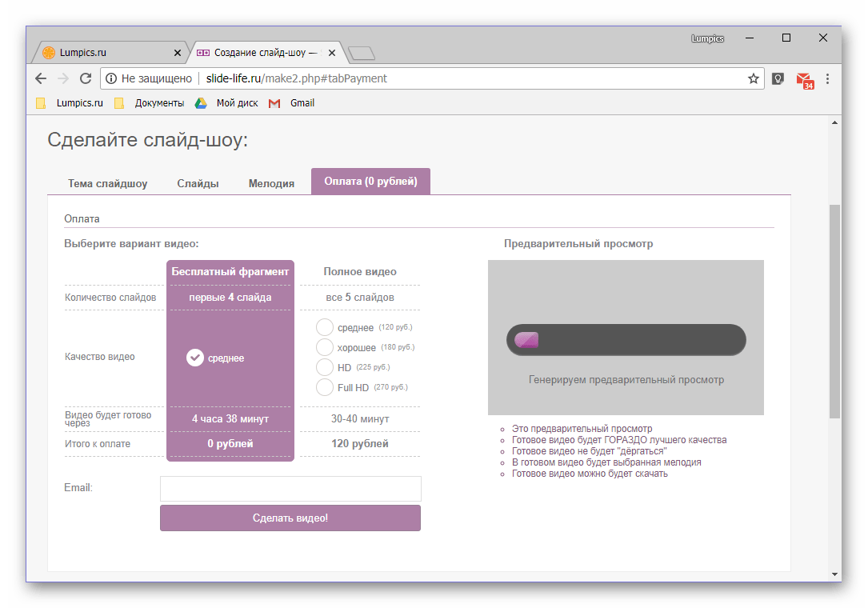868x608 pixels.
Task: Click the address bar URL
Action: point(296,78)
